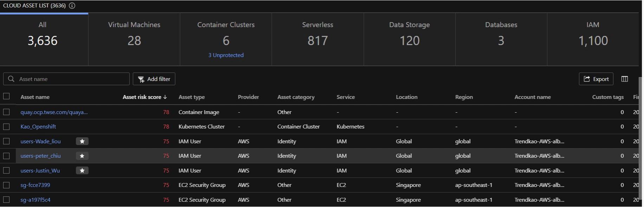Select the sg-fcce7399 row checkbox
Viewport: 644px width, 207px height.
6,185
